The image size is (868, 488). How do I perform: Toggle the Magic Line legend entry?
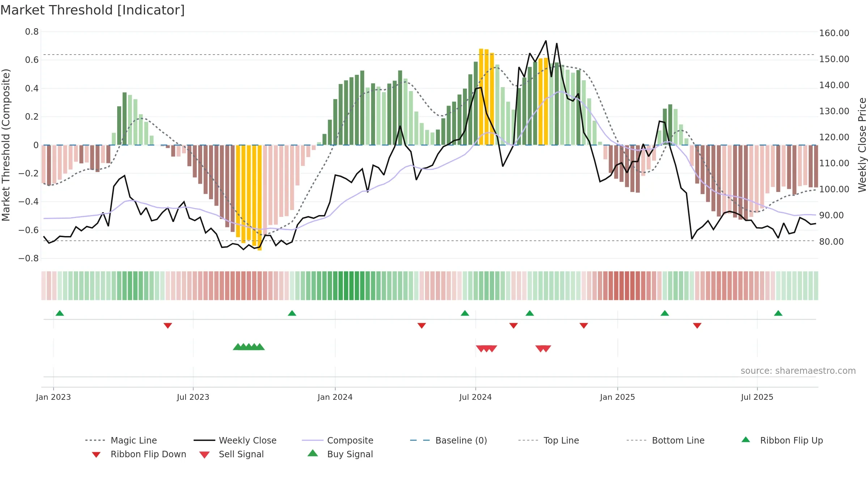(121, 440)
